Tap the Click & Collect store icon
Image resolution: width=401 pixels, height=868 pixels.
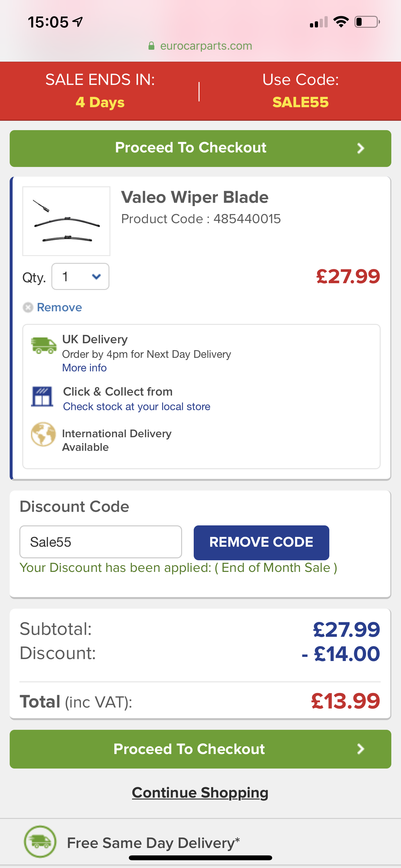(x=42, y=397)
